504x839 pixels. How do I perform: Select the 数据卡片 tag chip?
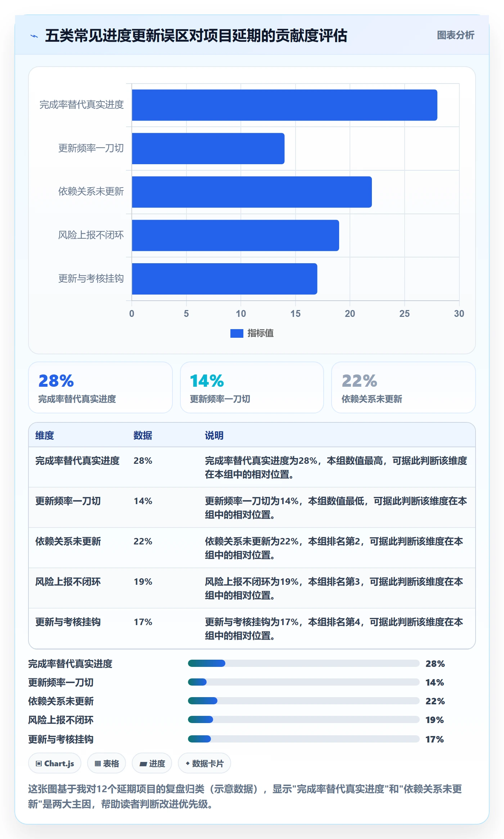coord(204,763)
